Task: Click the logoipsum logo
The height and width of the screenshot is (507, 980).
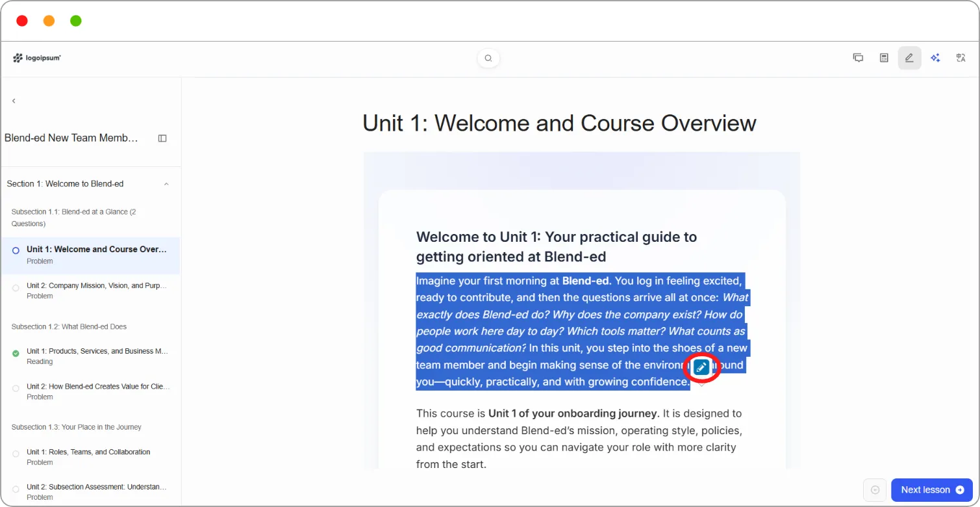Action: (37, 58)
